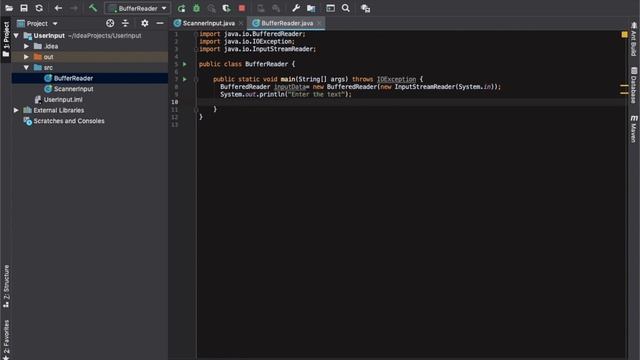
Task: Navigate forward with the right arrow icon
Action: pos(73,8)
